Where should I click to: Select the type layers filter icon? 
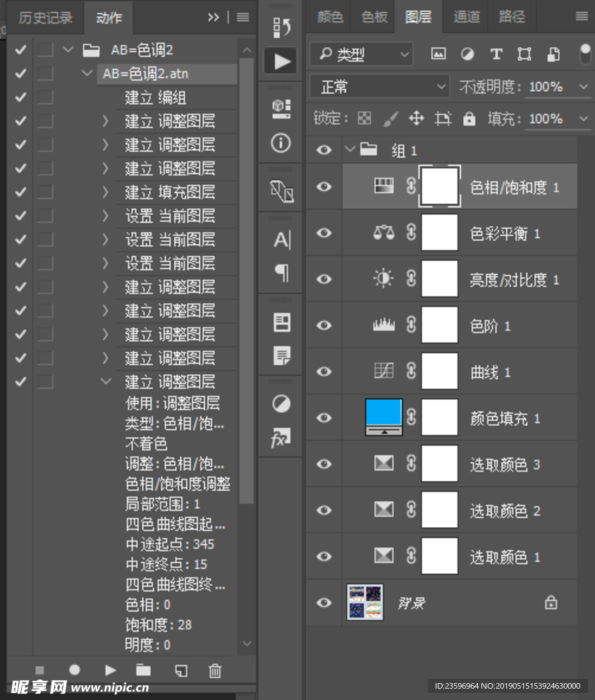point(496,54)
